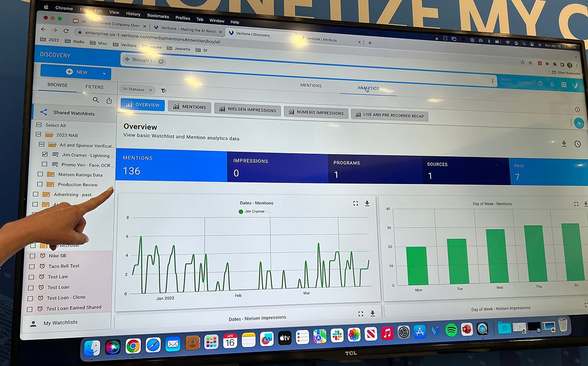The width and height of the screenshot is (588, 366).
Task: Expand Dates - Nielsen Impressions chart fullscreen
Action: pyautogui.click(x=361, y=314)
